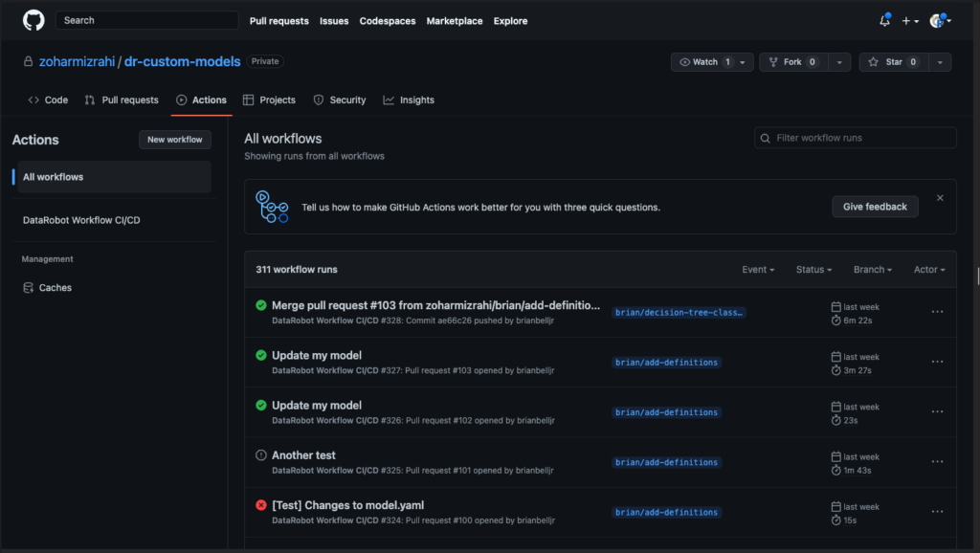Open the notifications bell
The width and height of the screenshot is (980, 553).
pos(884,21)
